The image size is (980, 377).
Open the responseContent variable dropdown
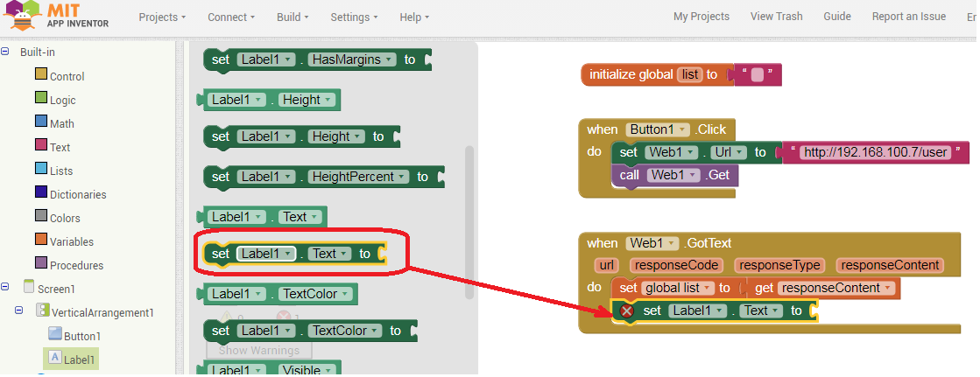(888, 288)
